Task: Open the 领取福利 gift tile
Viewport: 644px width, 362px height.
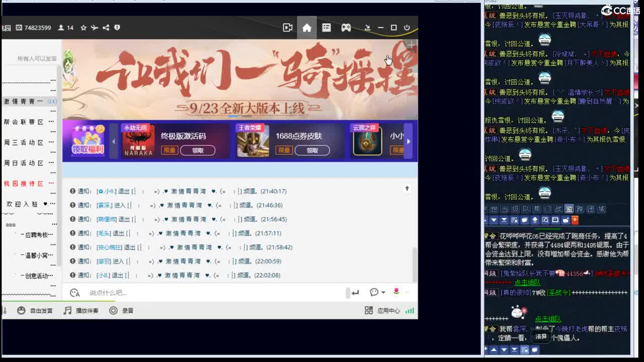Action: [x=88, y=140]
